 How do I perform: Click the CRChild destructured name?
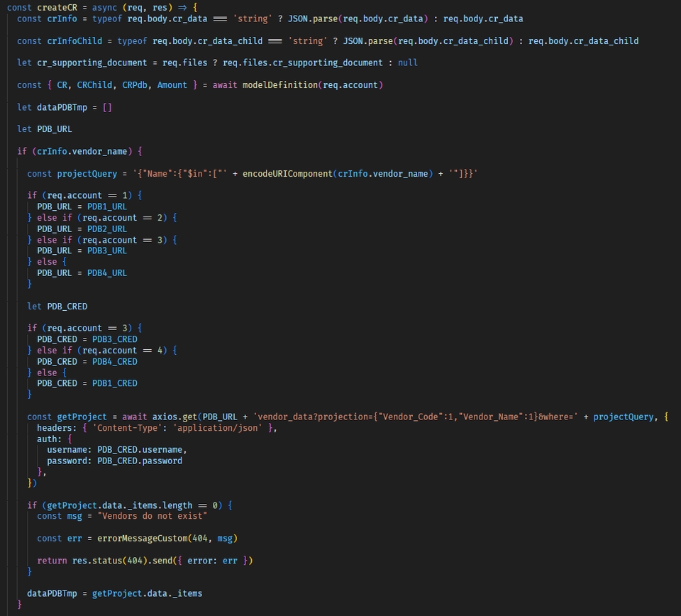coord(94,84)
